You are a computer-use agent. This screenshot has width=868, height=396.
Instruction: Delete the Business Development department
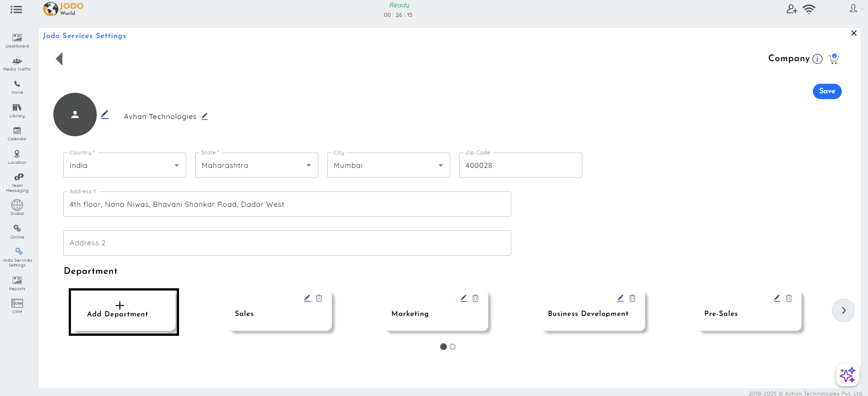tap(632, 298)
